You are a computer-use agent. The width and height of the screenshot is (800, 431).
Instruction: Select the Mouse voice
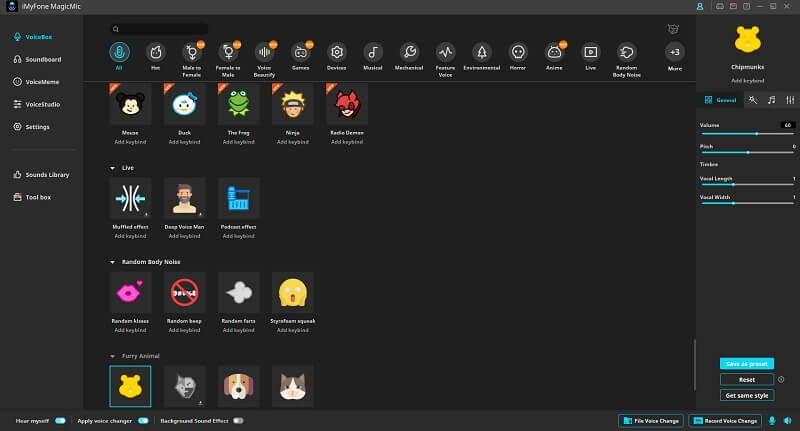click(130, 105)
